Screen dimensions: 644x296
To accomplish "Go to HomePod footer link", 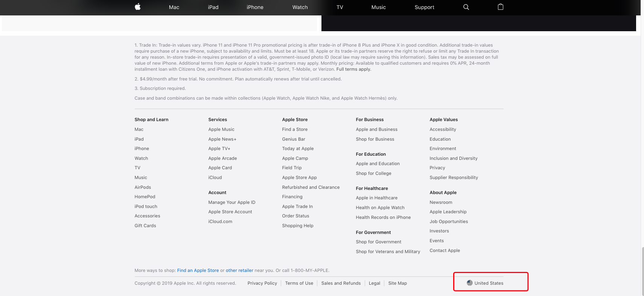I will pyautogui.click(x=145, y=197).
